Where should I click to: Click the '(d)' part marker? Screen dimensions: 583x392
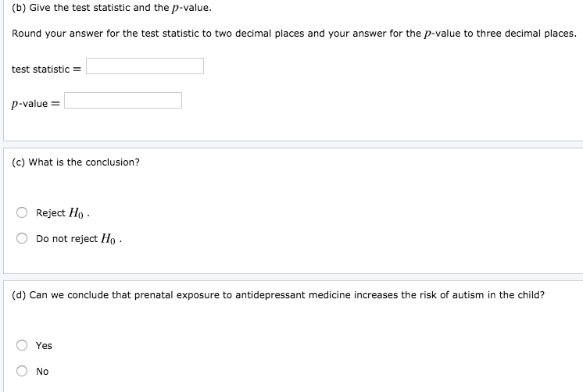(19, 295)
